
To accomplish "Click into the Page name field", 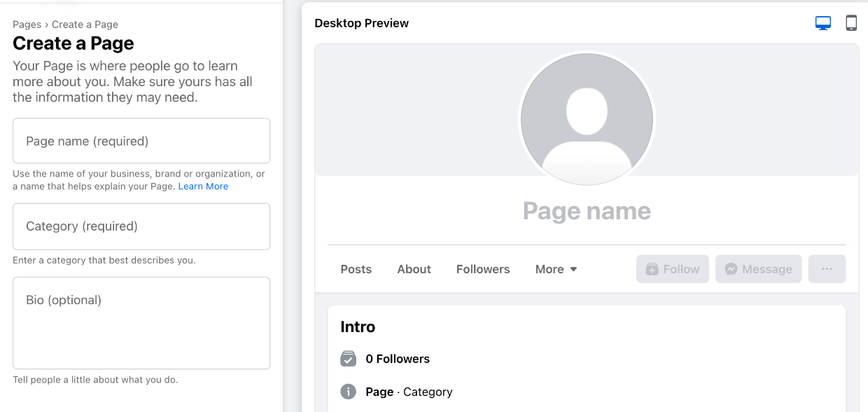I will (141, 140).
